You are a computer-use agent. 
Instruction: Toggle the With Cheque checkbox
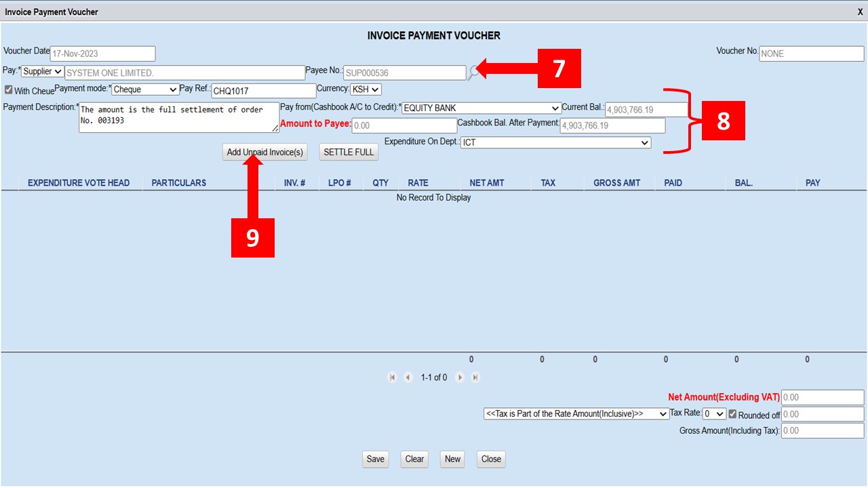[x=9, y=90]
